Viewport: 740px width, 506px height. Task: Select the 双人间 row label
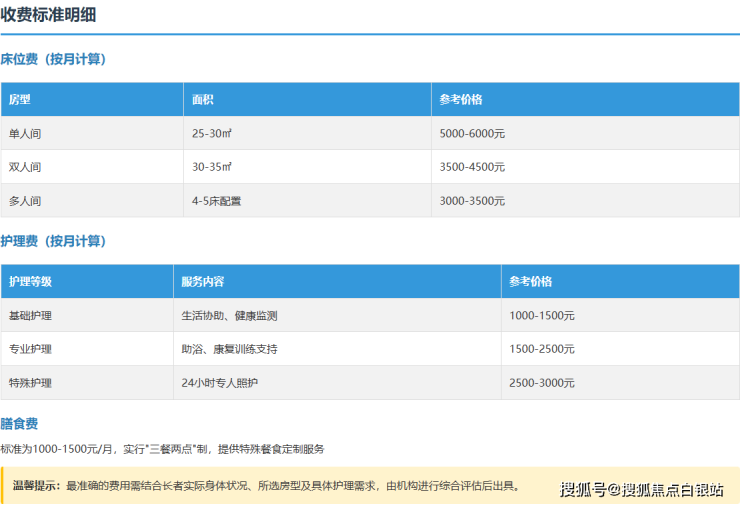[x=25, y=167]
